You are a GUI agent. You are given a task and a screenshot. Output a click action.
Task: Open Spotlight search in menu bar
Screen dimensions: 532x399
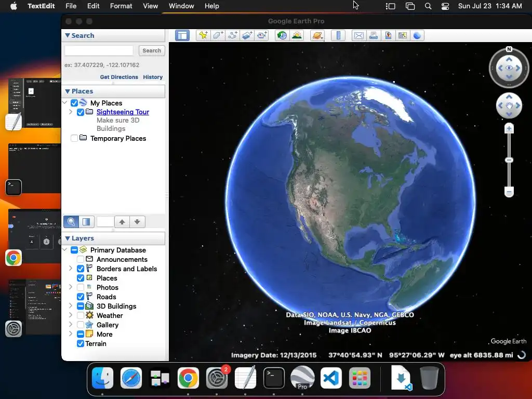click(x=428, y=6)
